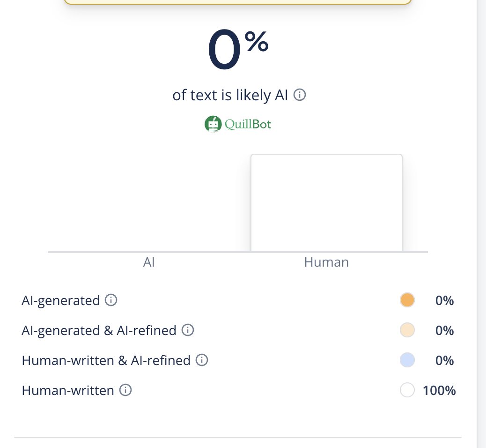This screenshot has height=448, width=486.
Task: Click the Human-written info icon
Action: pyautogui.click(x=125, y=390)
